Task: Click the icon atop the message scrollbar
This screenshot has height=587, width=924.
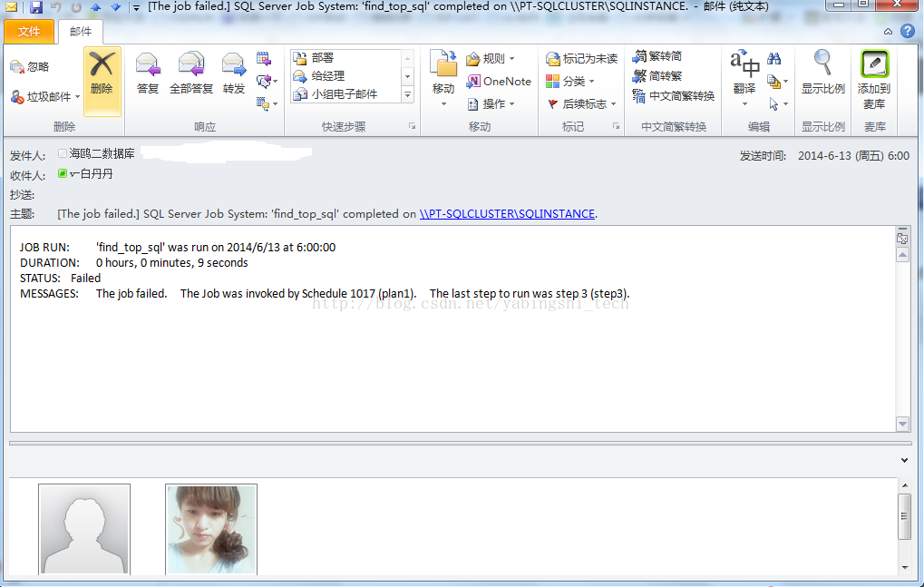Action: pos(902,237)
